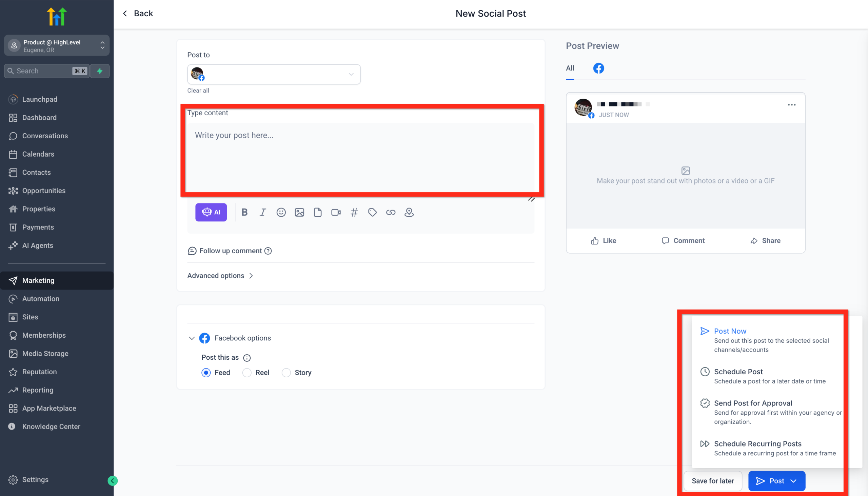The height and width of the screenshot is (496, 868).
Task: Open the emoji picker
Action: [x=281, y=212]
